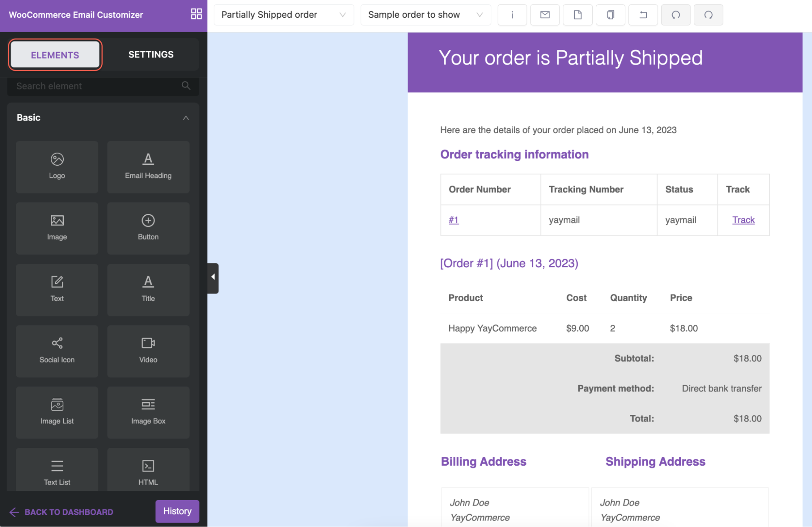Click the grid layout icon beside the title

click(196, 14)
